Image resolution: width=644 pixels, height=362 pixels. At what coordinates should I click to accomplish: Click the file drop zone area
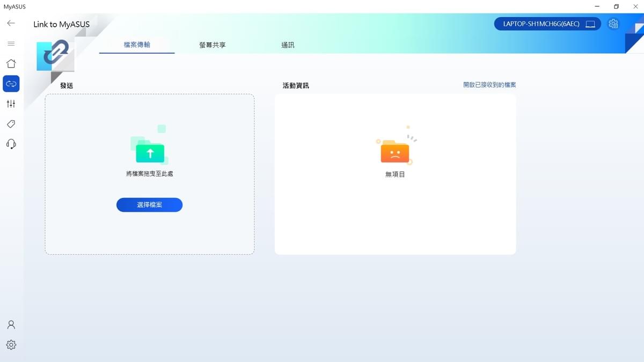click(149, 174)
